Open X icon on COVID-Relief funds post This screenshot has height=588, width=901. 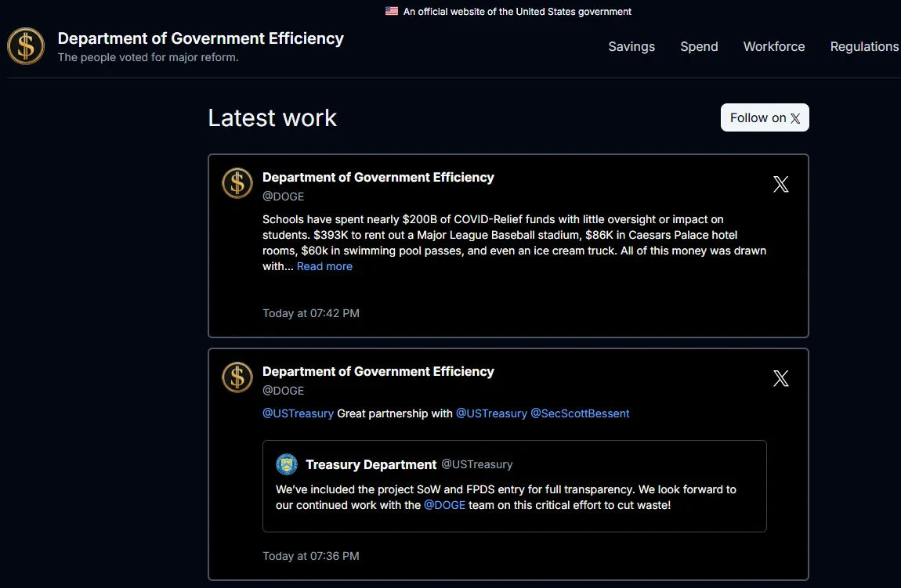click(x=780, y=184)
